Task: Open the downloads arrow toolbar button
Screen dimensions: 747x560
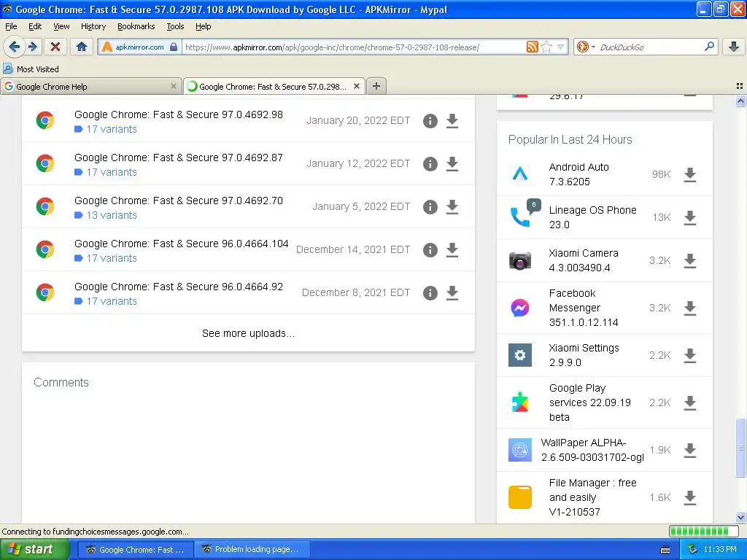Action: (734, 47)
